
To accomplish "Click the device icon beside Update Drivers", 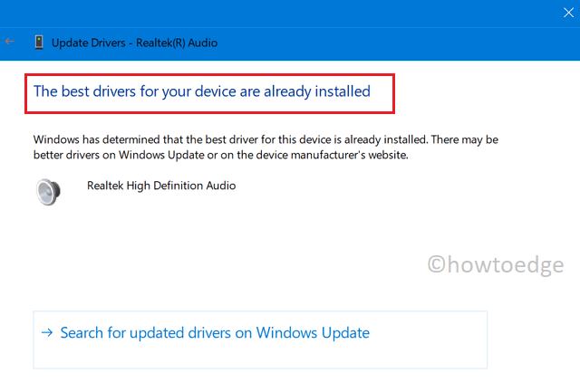I will coord(38,42).
